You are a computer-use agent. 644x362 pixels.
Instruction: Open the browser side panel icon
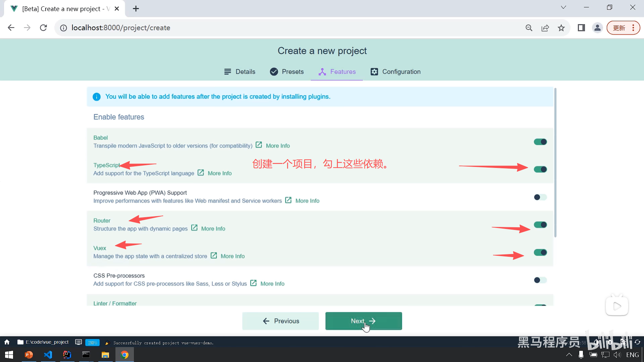click(x=581, y=28)
